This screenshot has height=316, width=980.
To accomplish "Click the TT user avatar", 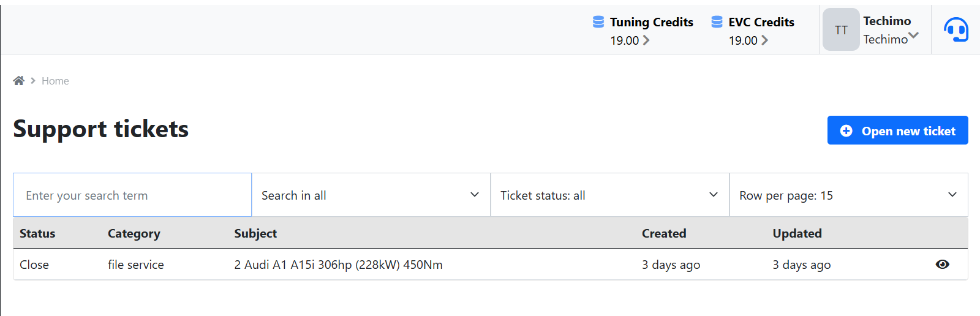I will pyautogui.click(x=841, y=29).
